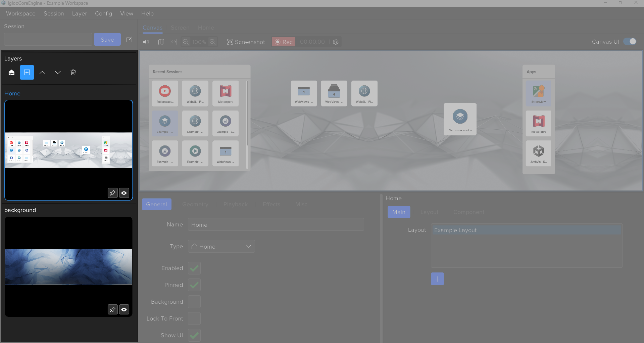This screenshot has height=343, width=644.
Task: Click the add layer plus icon
Action: [27, 73]
